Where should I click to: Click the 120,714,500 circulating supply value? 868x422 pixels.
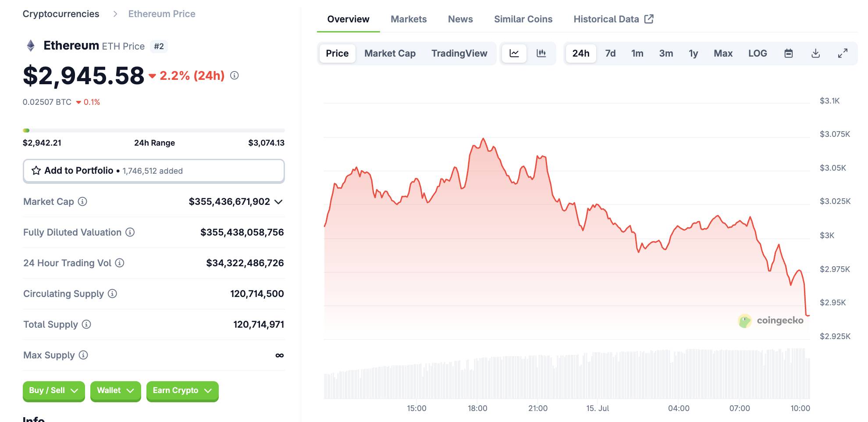tap(257, 294)
